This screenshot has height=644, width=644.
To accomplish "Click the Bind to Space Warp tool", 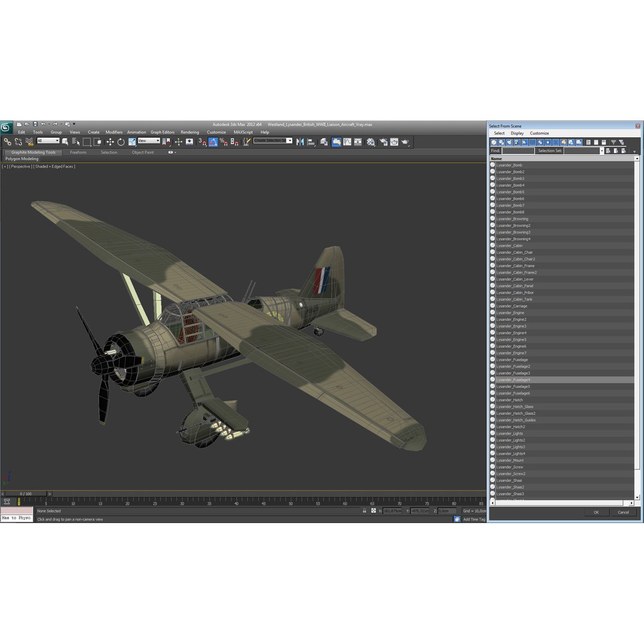I will click(x=29, y=142).
